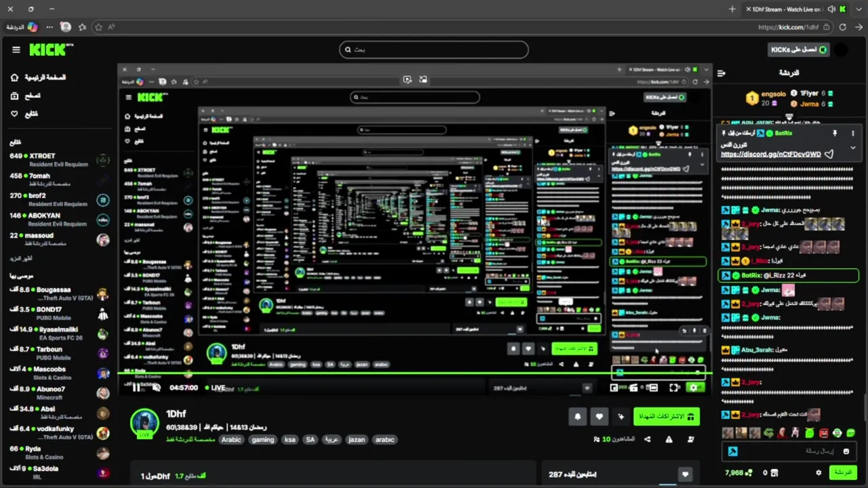Open player settings gear

click(x=693, y=388)
